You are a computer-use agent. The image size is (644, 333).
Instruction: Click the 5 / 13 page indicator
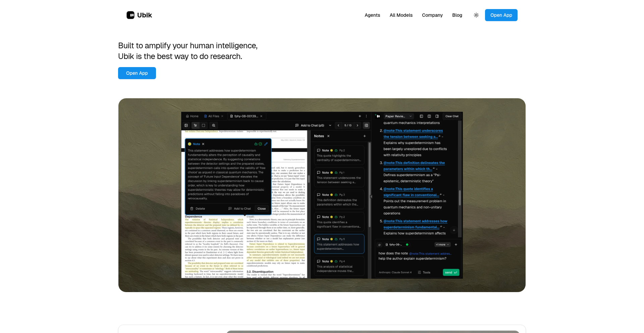point(348,125)
